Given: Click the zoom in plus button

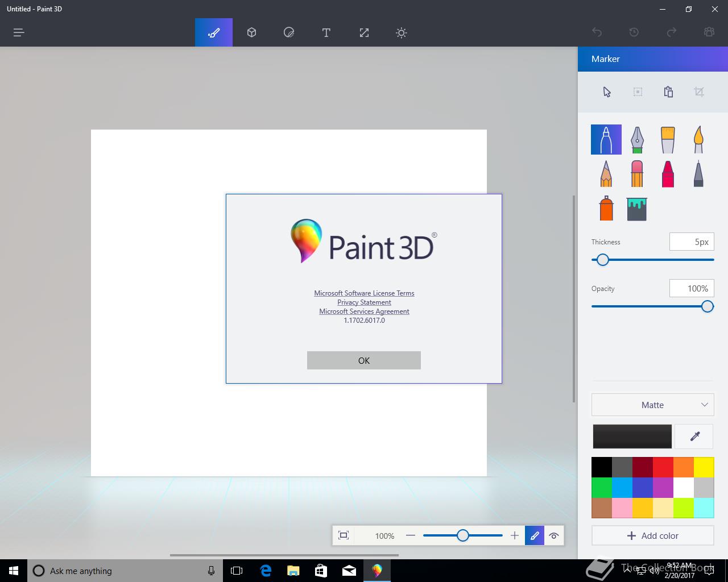Looking at the screenshot, I should [x=515, y=535].
